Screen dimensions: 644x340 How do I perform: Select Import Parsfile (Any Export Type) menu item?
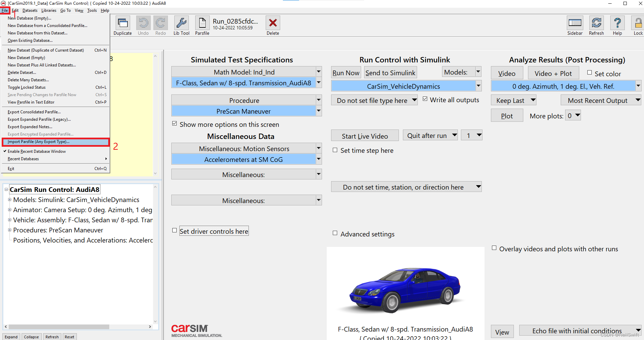[56, 142]
